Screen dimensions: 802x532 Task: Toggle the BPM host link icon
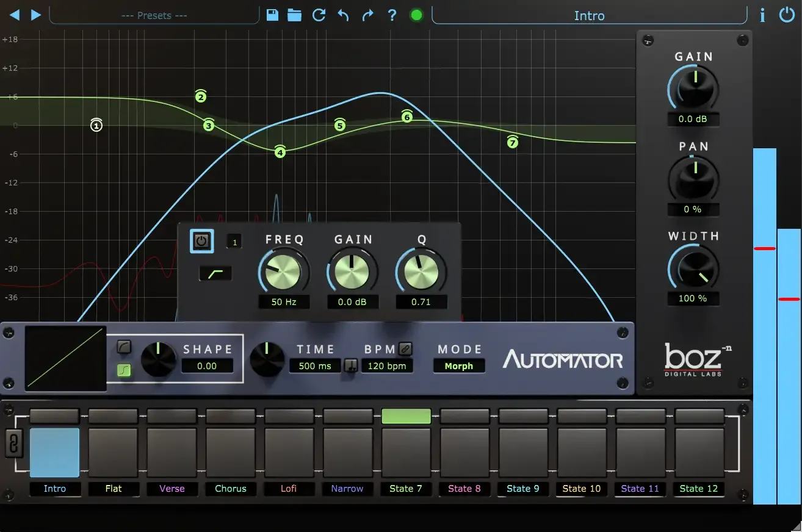click(x=405, y=349)
